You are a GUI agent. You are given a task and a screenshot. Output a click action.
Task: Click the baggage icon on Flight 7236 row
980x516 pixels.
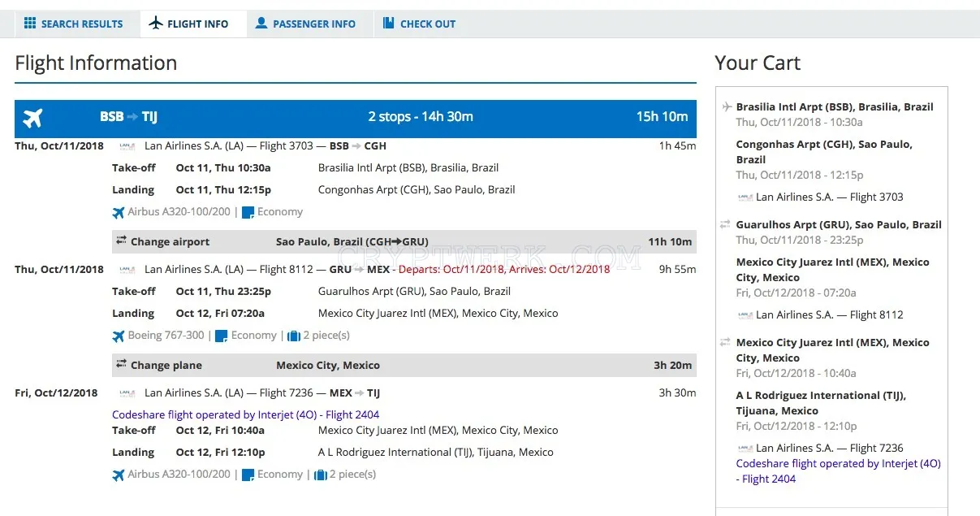pos(320,475)
